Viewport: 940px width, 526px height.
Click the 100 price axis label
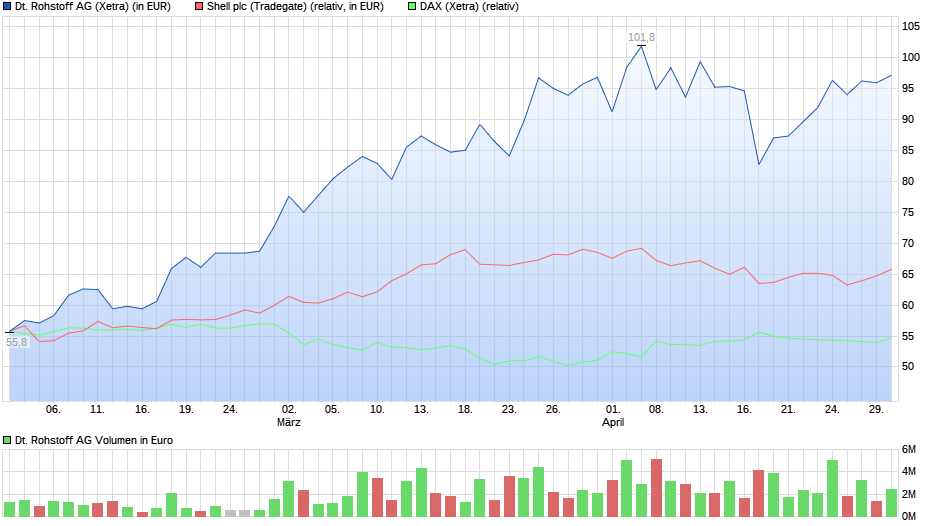[911, 58]
